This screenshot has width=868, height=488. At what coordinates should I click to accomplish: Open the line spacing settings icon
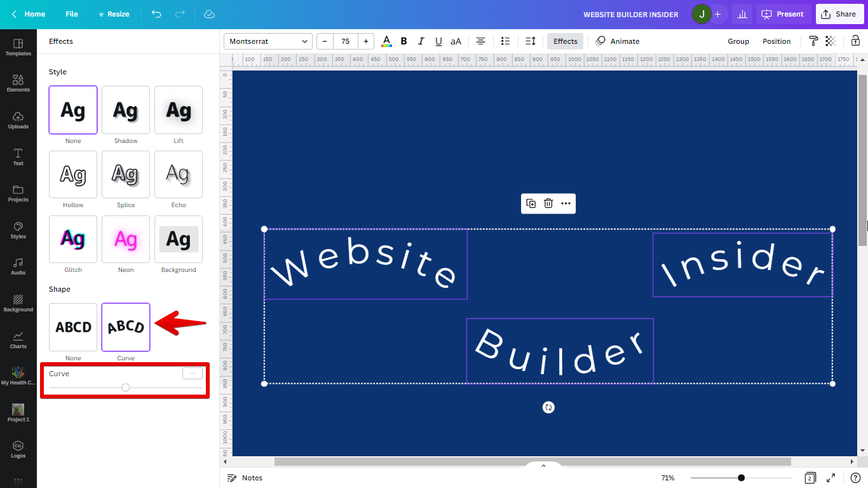tap(531, 41)
